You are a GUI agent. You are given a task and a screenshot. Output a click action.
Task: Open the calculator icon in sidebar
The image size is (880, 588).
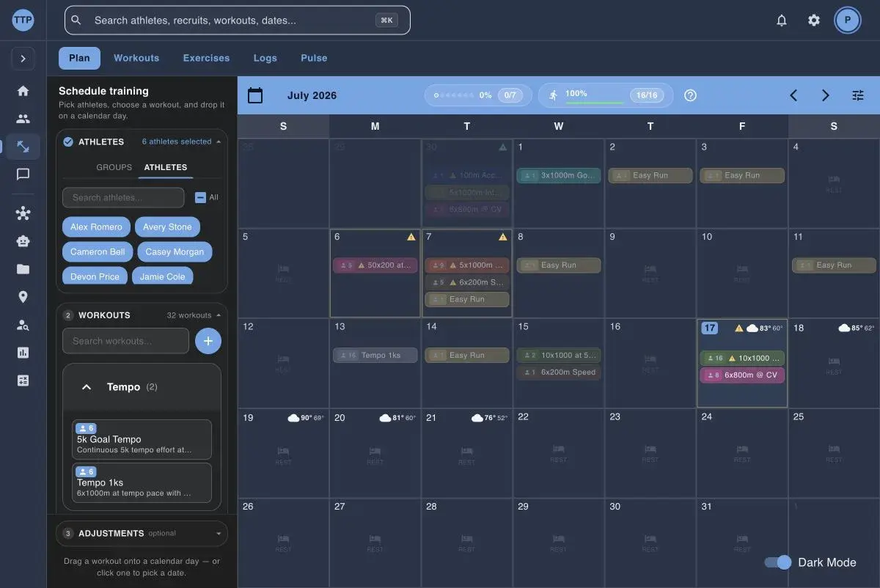[23, 381]
